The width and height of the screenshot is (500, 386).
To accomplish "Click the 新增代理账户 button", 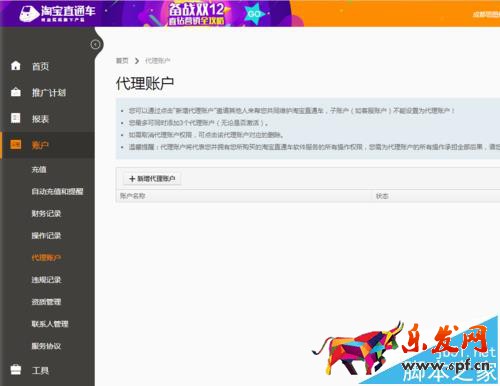I will point(152,179).
